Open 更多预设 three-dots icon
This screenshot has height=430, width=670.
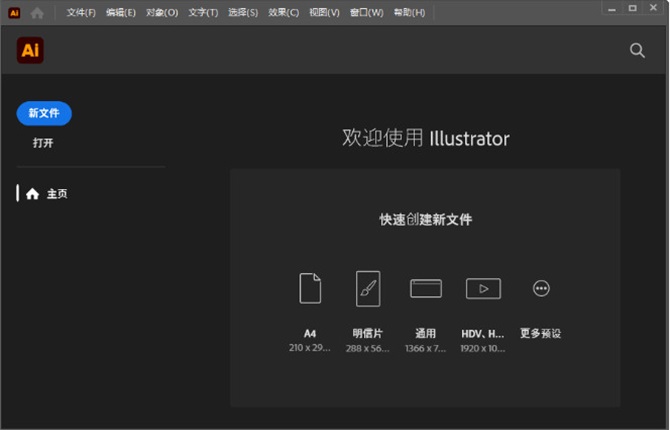(541, 289)
